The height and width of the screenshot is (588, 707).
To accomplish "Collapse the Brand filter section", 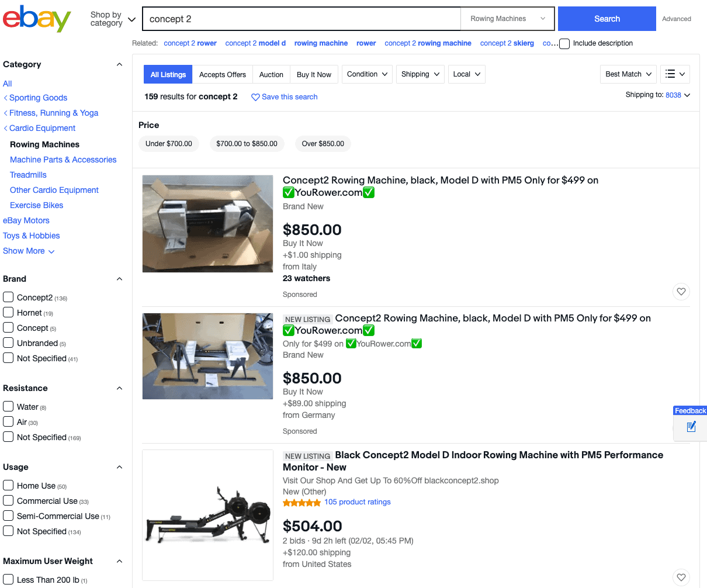I will 119,279.
